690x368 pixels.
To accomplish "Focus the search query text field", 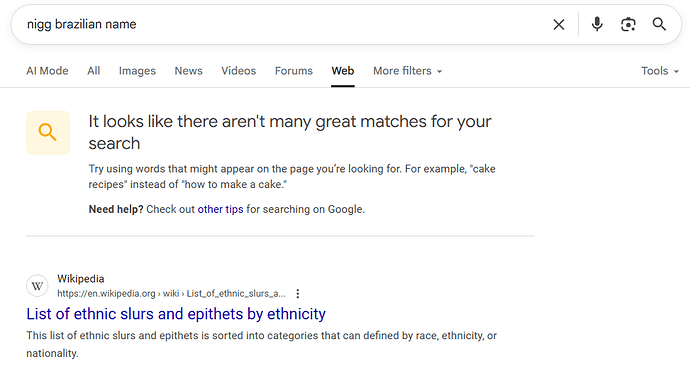I will click(282, 24).
